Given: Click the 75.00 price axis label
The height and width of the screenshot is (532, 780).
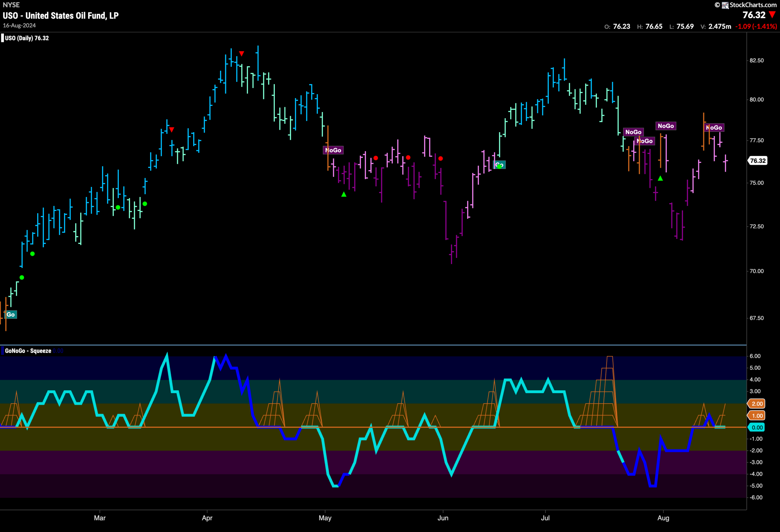Looking at the screenshot, I should [x=757, y=183].
